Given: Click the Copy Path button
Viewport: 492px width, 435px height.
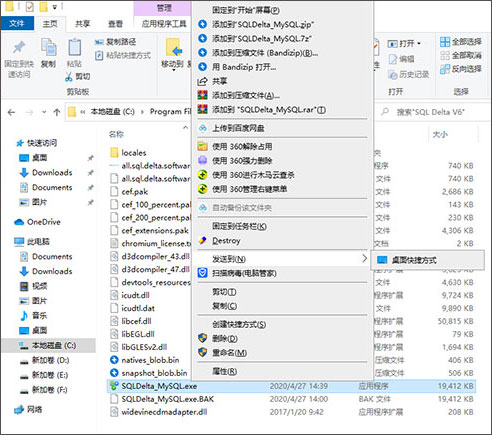Looking at the screenshot, I should [115, 42].
